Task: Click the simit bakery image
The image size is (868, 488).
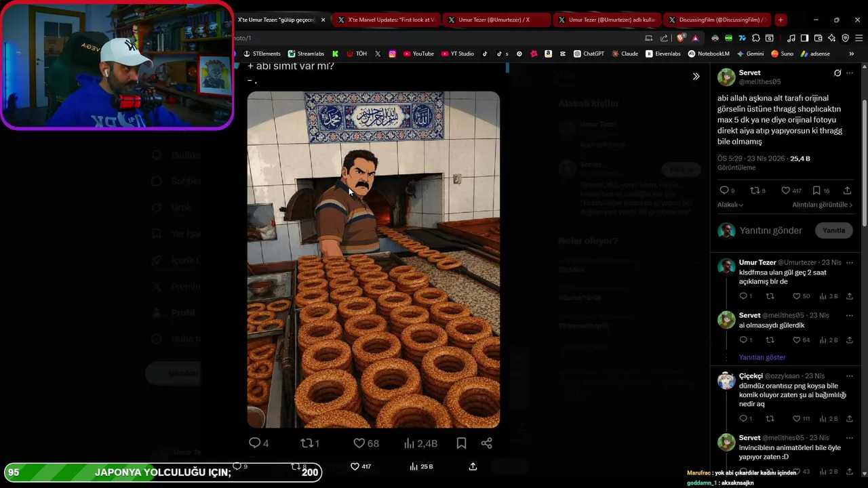Action: pos(374,260)
